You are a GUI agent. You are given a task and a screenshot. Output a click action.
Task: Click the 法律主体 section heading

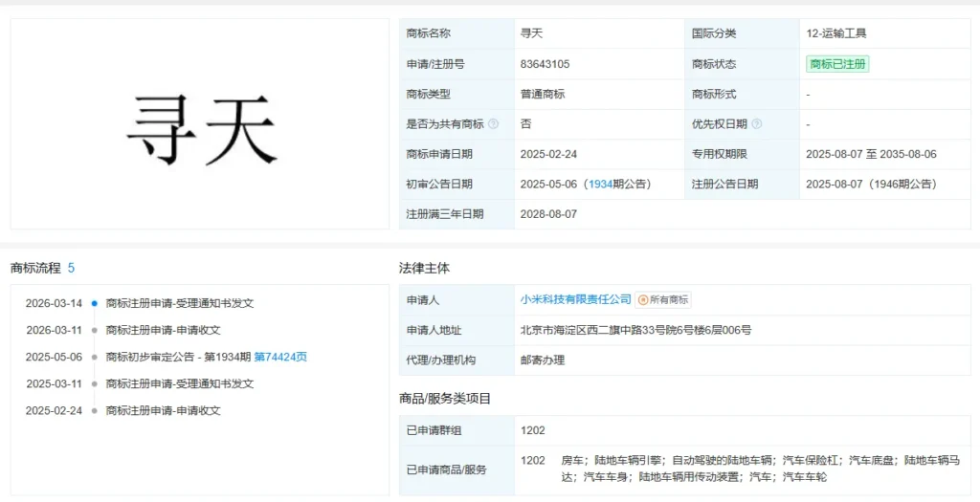click(x=424, y=268)
